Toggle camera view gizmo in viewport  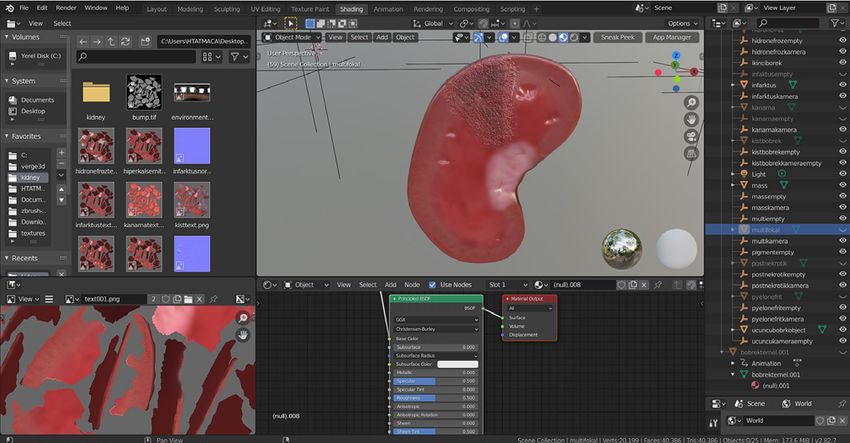point(691,136)
